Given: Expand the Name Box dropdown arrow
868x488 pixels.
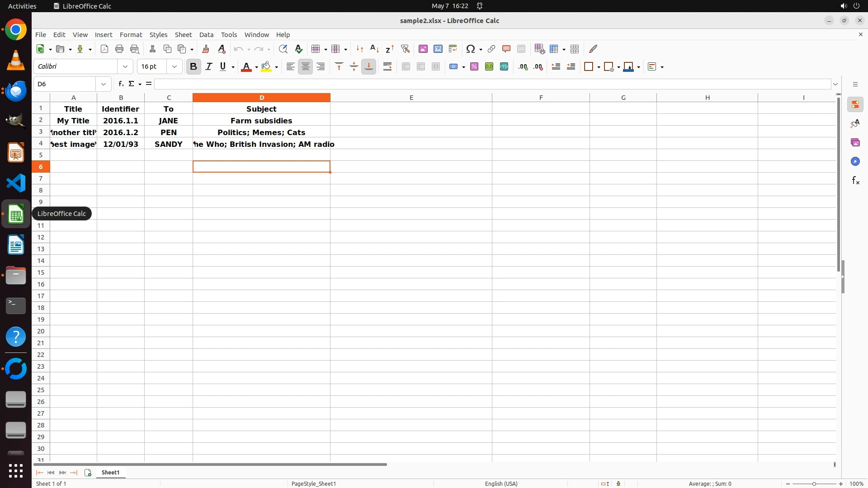Looking at the screenshot, I should click(x=104, y=84).
